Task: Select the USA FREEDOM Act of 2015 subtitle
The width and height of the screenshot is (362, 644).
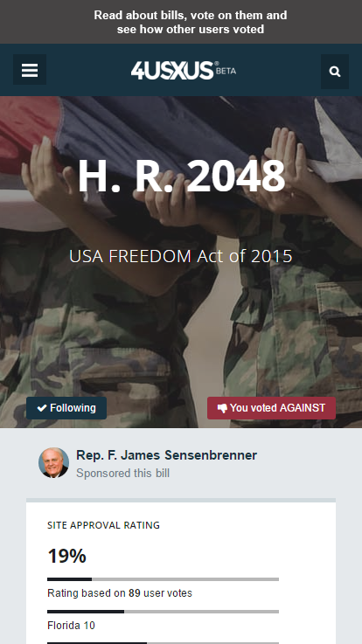Action: [x=181, y=256]
